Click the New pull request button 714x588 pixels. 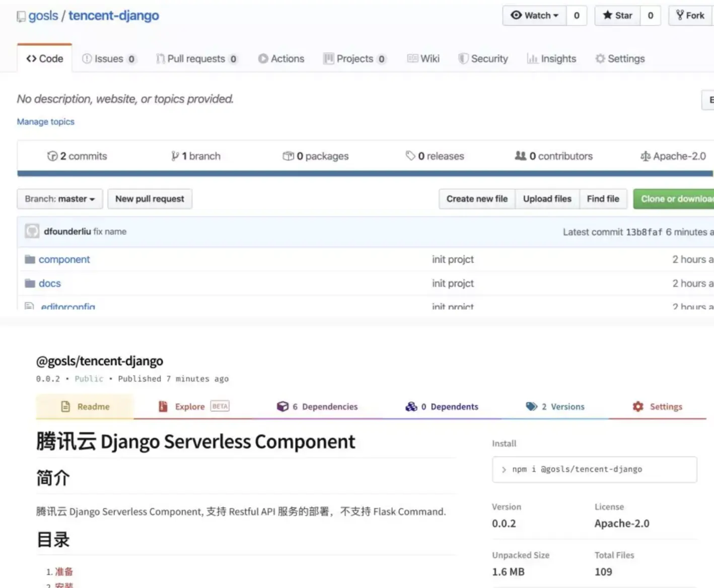(x=150, y=199)
